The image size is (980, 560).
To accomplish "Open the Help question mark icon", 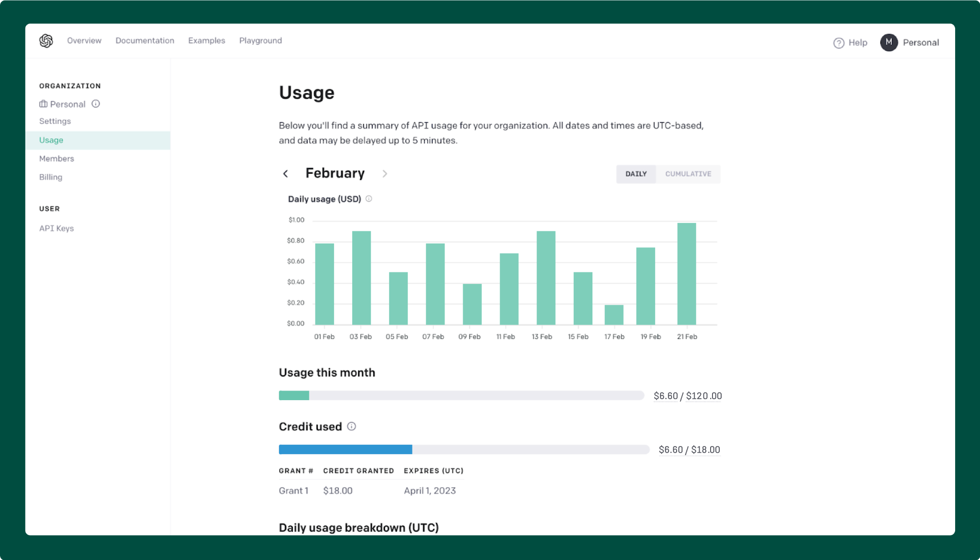I will [838, 43].
